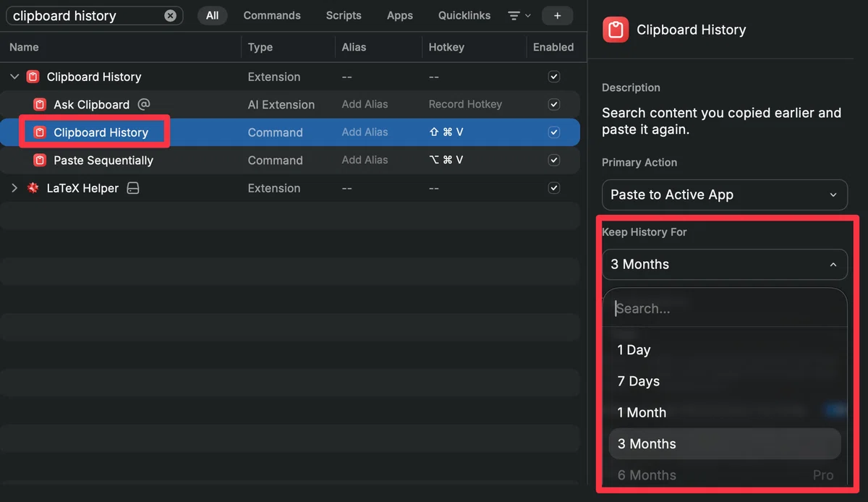Viewport: 868px width, 502px height.
Task: Choose the 1 Month option
Action: click(725, 412)
